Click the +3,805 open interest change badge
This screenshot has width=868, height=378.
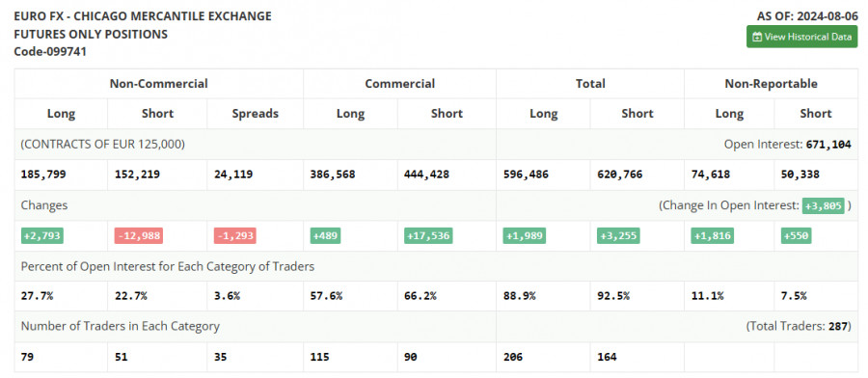(824, 205)
